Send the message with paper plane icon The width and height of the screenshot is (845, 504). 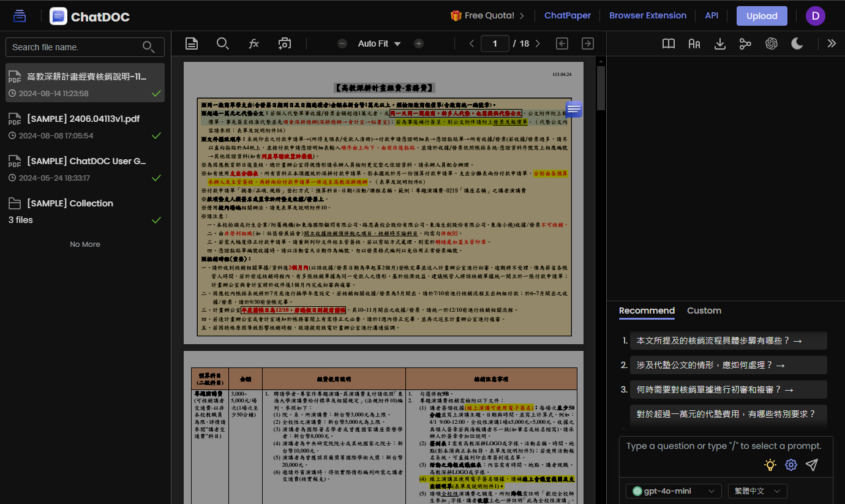(x=812, y=465)
